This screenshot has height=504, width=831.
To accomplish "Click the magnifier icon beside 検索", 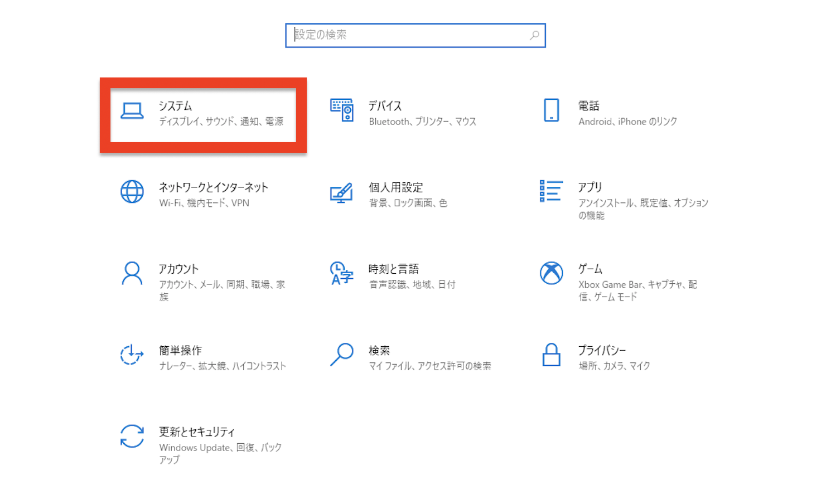I will point(342,355).
